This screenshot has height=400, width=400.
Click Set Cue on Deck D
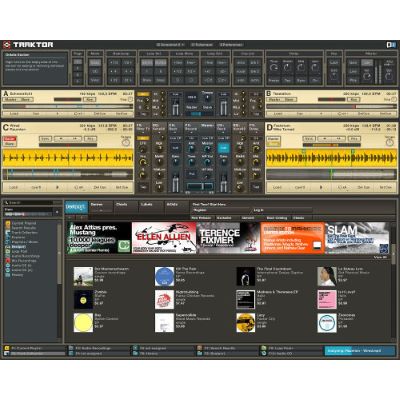click(386, 188)
